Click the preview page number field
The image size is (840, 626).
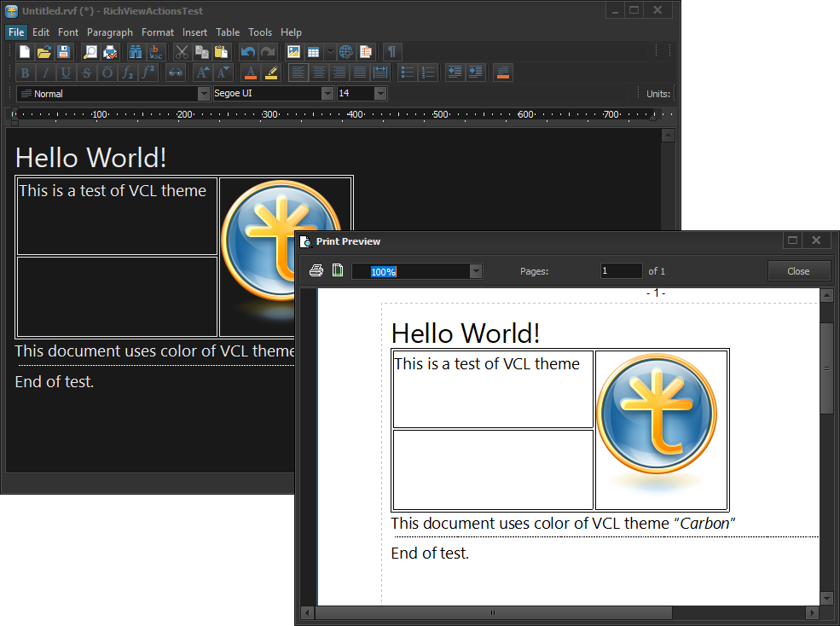pyautogui.click(x=621, y=271)
